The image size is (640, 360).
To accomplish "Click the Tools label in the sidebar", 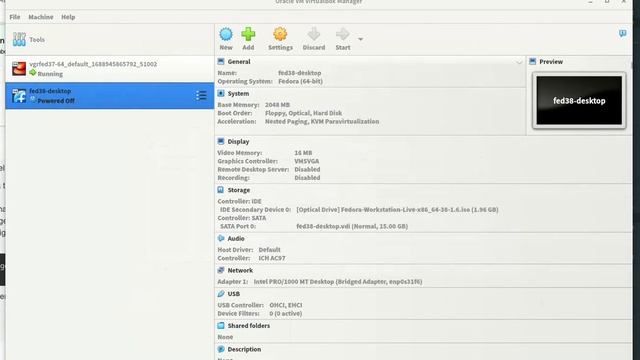I will coord(37,40).
